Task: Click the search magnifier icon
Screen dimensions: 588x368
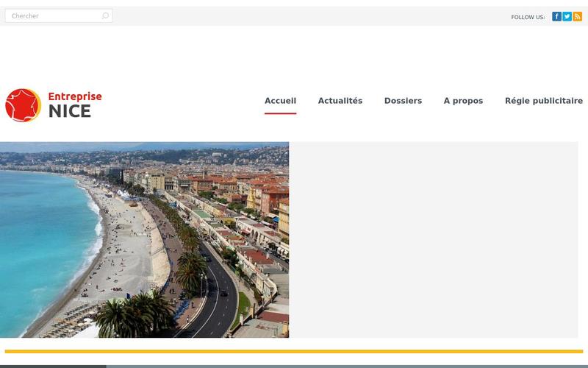Action: tap(105, 15)
